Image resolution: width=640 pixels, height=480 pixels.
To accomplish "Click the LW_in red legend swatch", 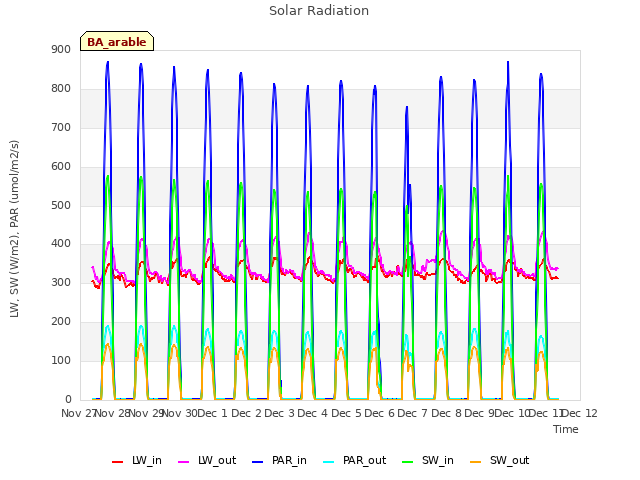I will click(x=118, y=462).
